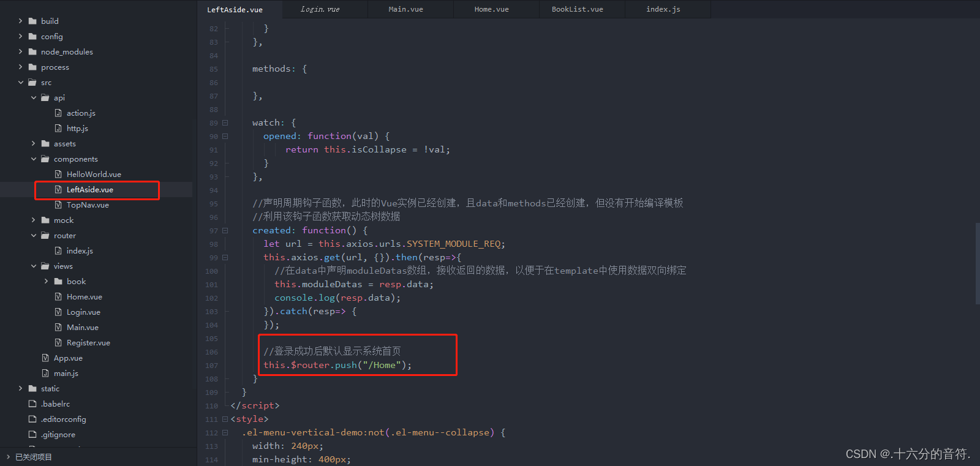The width and height of the screenshot is (980, 466).
Task: Collapse the components folder chevron
Action: coord(33,159)
